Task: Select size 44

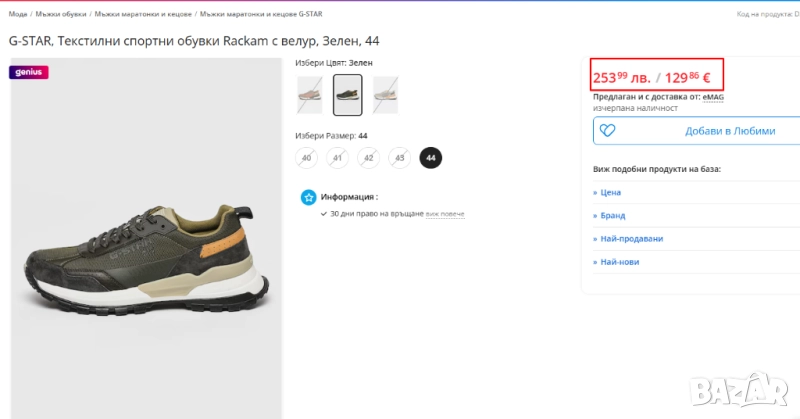Action: (431, 157)
